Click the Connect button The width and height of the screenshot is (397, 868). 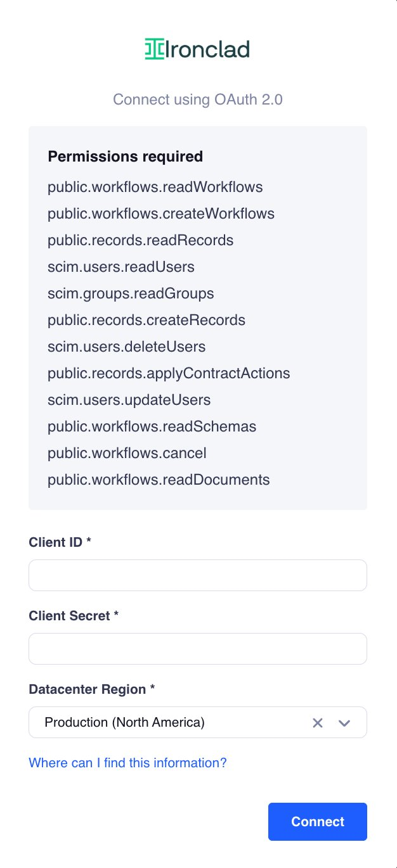click(318, 822)
